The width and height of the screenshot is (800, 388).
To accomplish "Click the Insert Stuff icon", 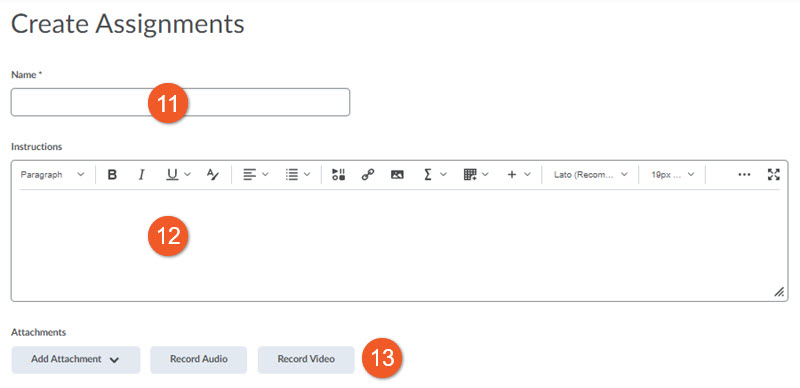I will point(338,175).
